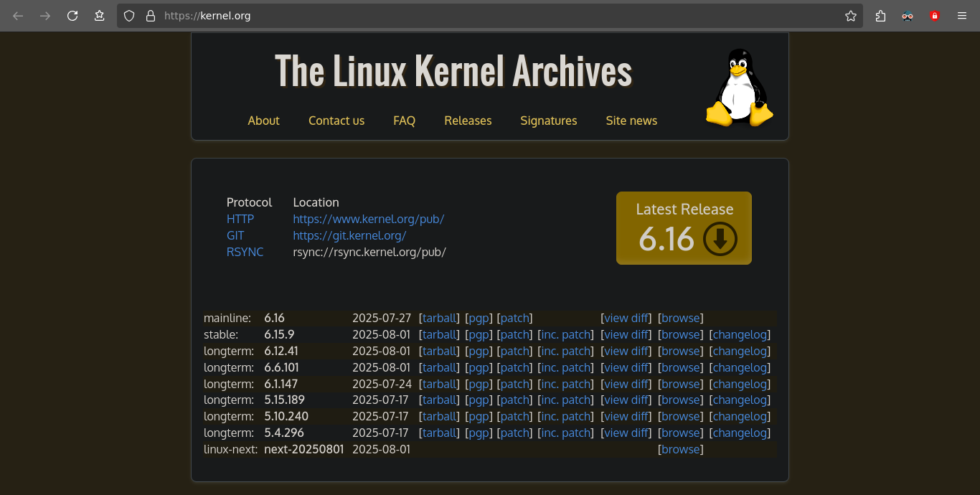
Task: Download the stable 6.15.9 tarball
Action: click(439, 334)
